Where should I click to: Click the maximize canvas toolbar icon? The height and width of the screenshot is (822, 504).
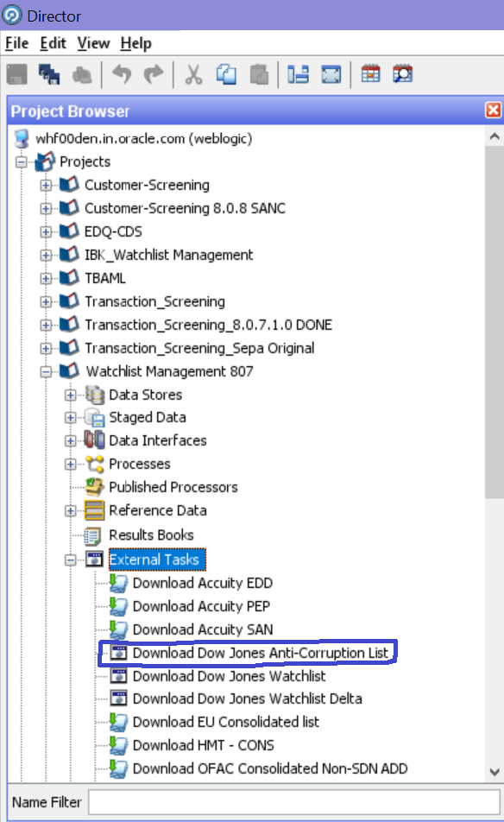tap(331, 74)
